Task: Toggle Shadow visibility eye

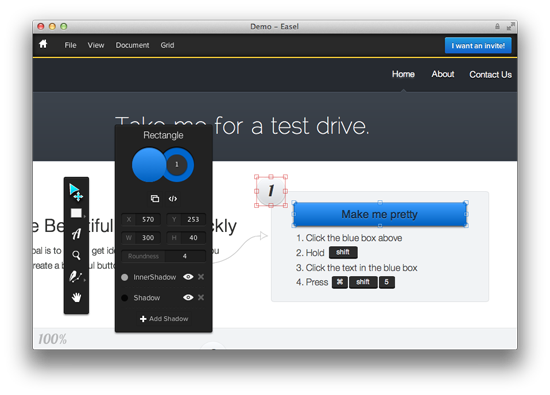Action: point(188,297)
